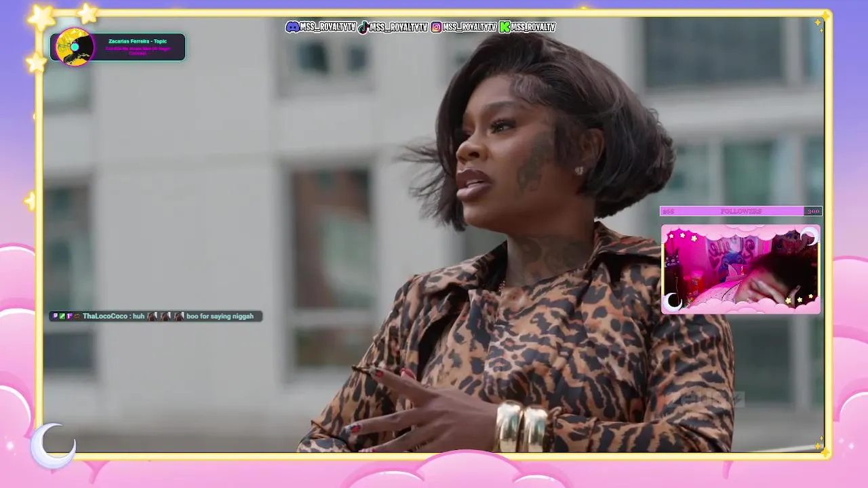Click the Instagram handle MSS_ROYALTYTV text
Viewport: 868px width, 488px height.
[x=470, y=27]
